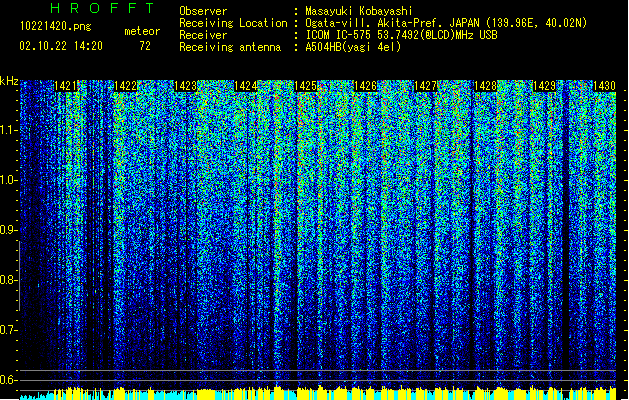The image size is (629, 400).
Task: Click the file name 10221420.png
Action: click(56, 26)
